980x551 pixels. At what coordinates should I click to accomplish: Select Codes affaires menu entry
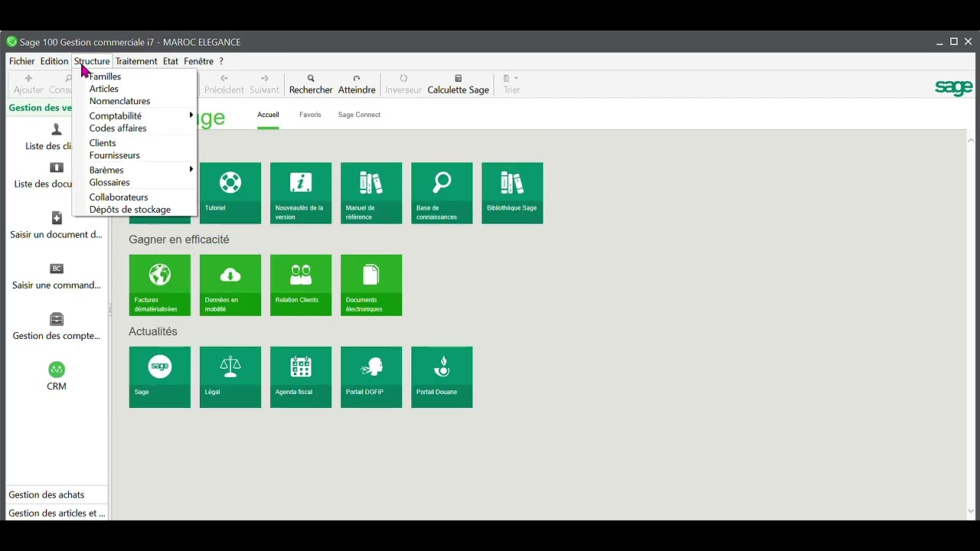click(135, 128)
